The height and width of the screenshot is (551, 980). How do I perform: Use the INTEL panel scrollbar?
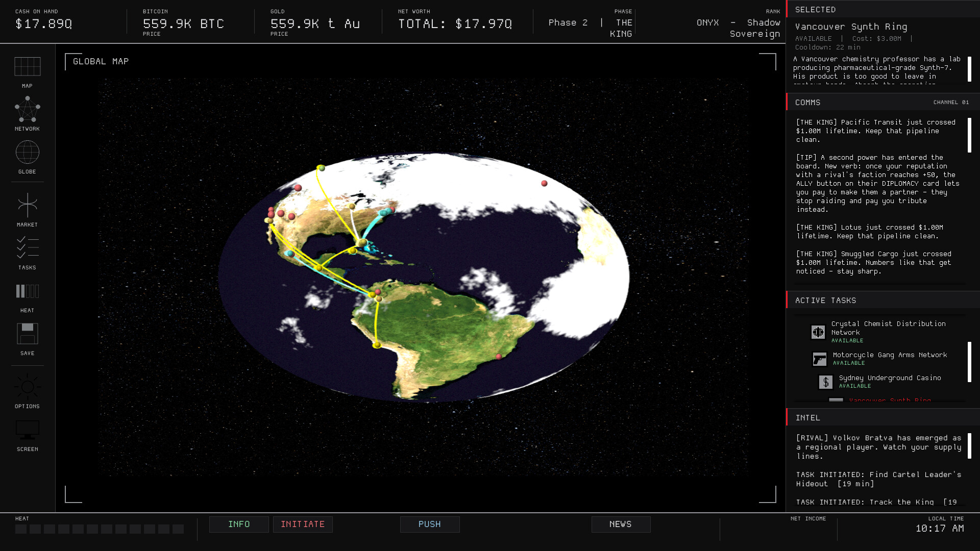click(969, 445)
